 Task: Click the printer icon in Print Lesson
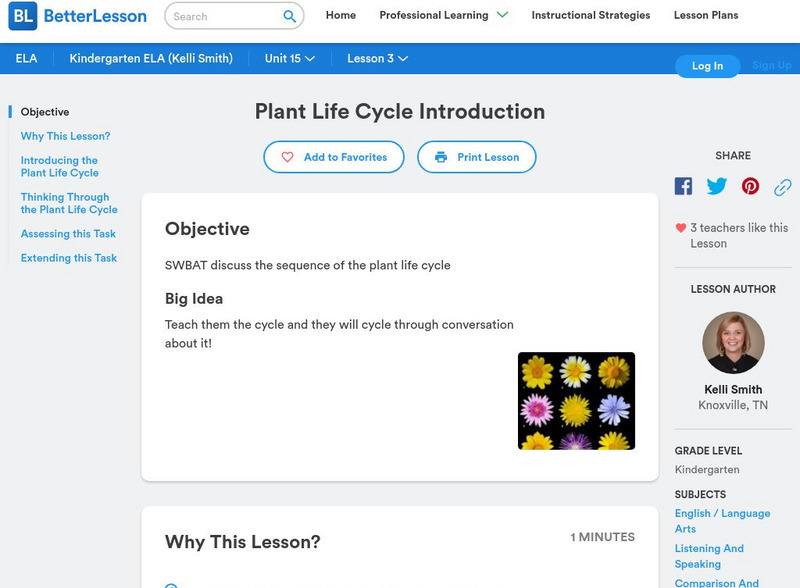[440, 157]
